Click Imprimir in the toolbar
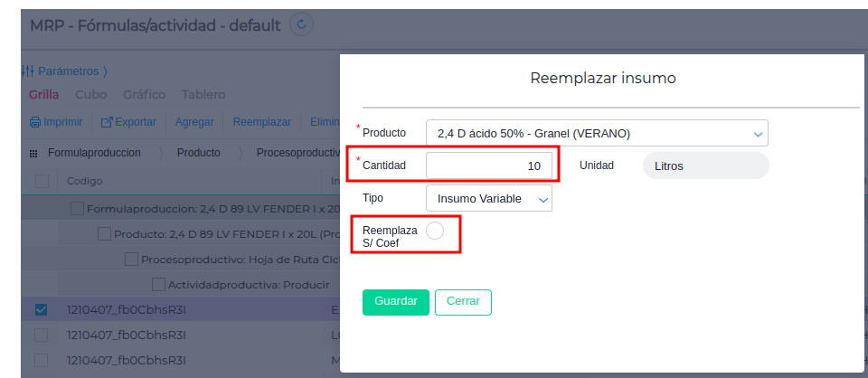The width and height of the screenshot is (868, 378). pyautogui.click(x=56, y=122)
